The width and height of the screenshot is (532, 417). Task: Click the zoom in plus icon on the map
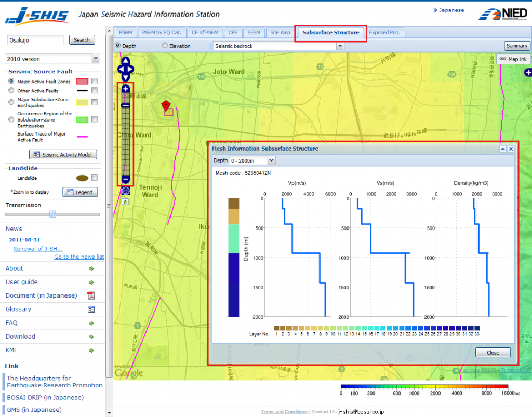pyautogui.click(x=125, y=89)
